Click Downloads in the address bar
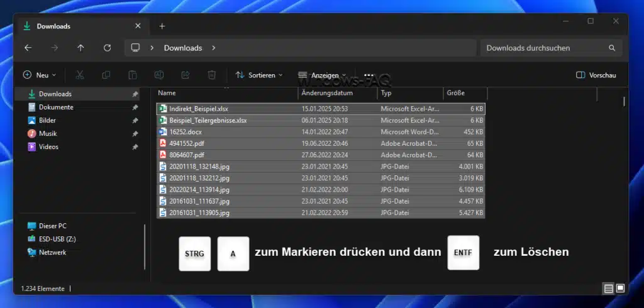644x308 pixels. (183, 48)
